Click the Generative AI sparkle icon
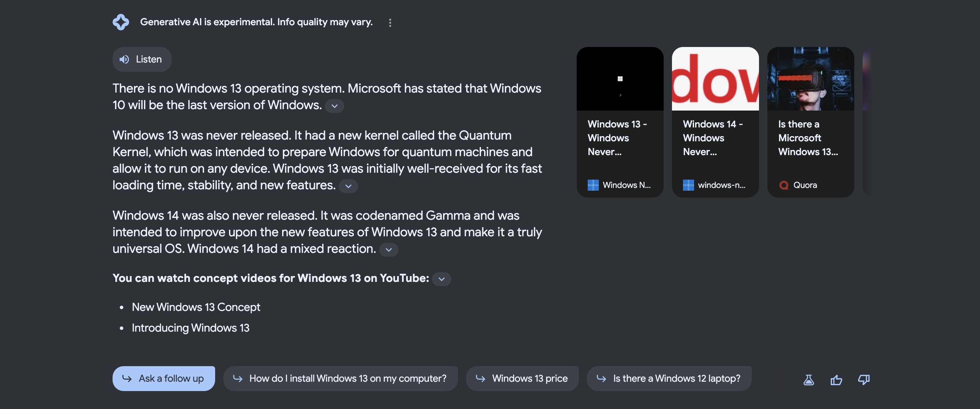 pos(121,22)
